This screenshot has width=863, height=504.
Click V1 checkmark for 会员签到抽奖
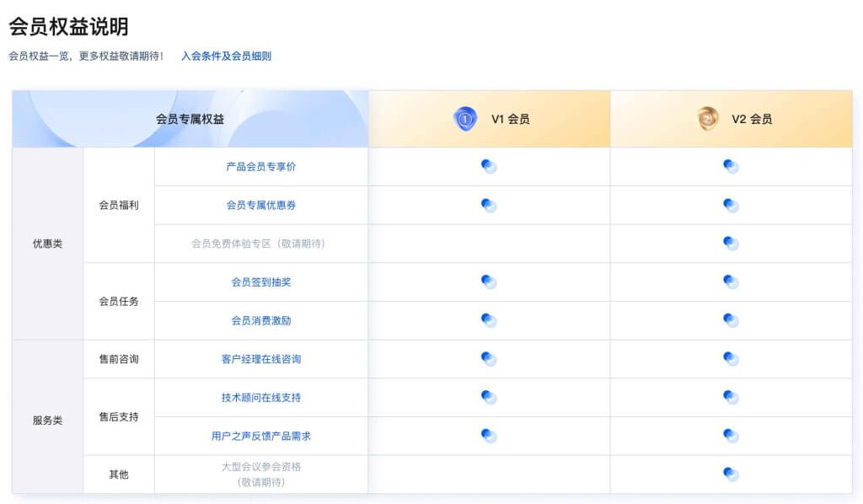click(x=489, y=281)
